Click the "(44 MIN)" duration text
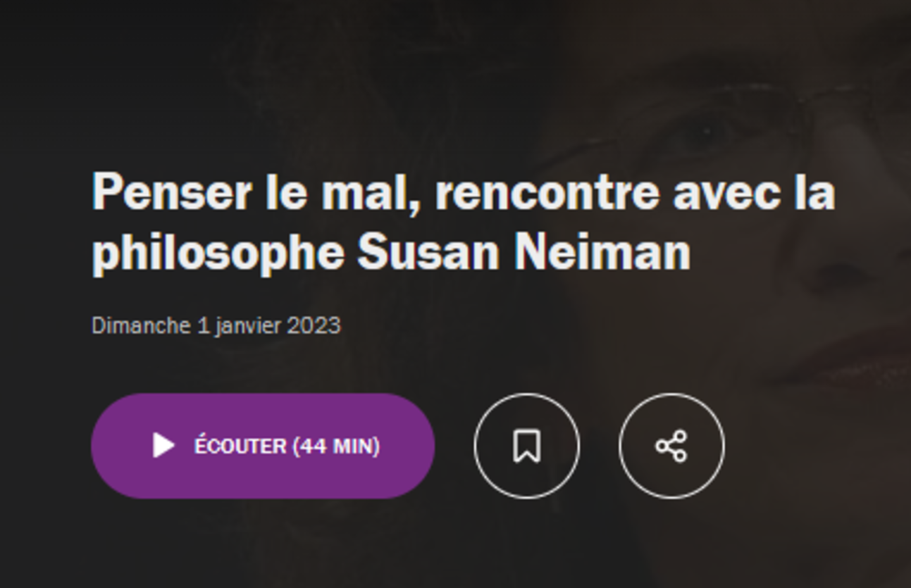This screenshot has height=588, width=911. click(336, 446)
